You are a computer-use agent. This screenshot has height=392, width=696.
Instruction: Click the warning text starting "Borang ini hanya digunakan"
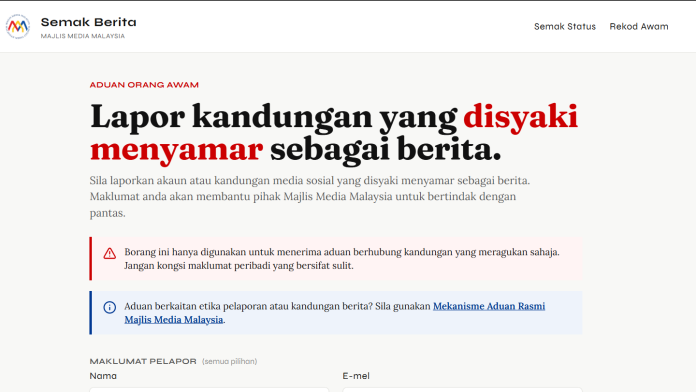coord(342,259)
